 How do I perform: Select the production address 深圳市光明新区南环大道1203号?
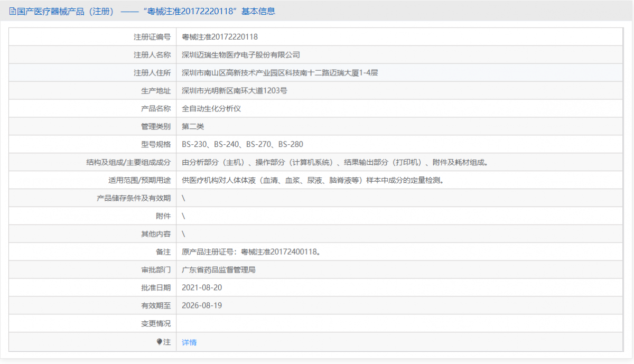coord(235,91)
